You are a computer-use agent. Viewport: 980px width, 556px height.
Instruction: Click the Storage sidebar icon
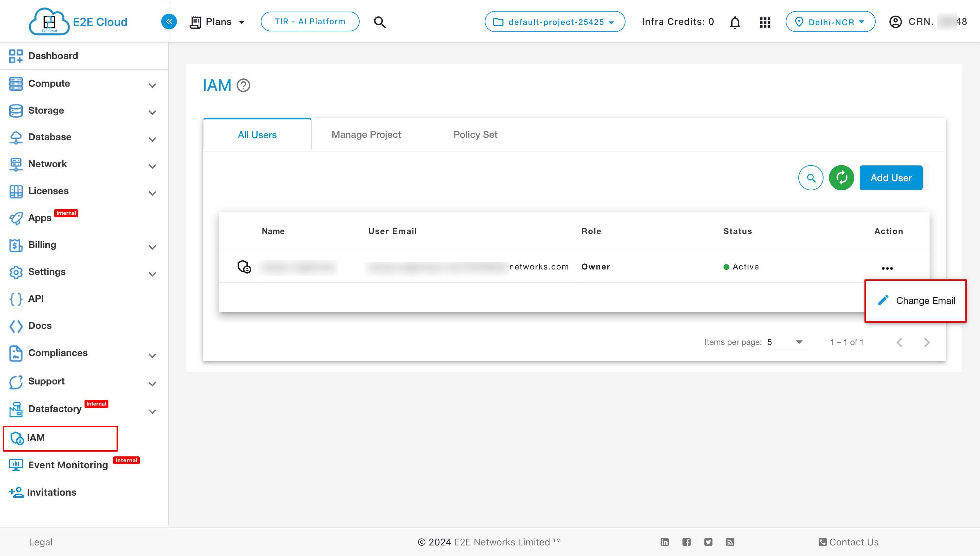coord(16,111)
